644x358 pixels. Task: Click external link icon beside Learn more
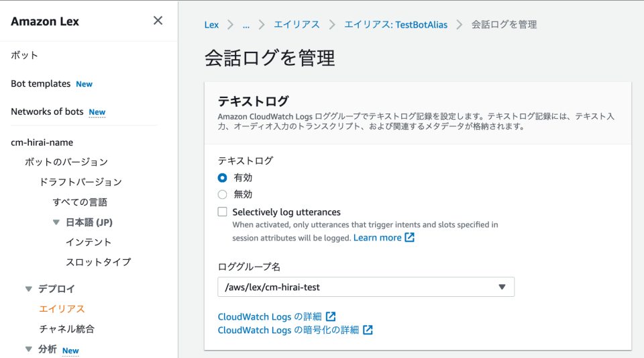(409, 237)
